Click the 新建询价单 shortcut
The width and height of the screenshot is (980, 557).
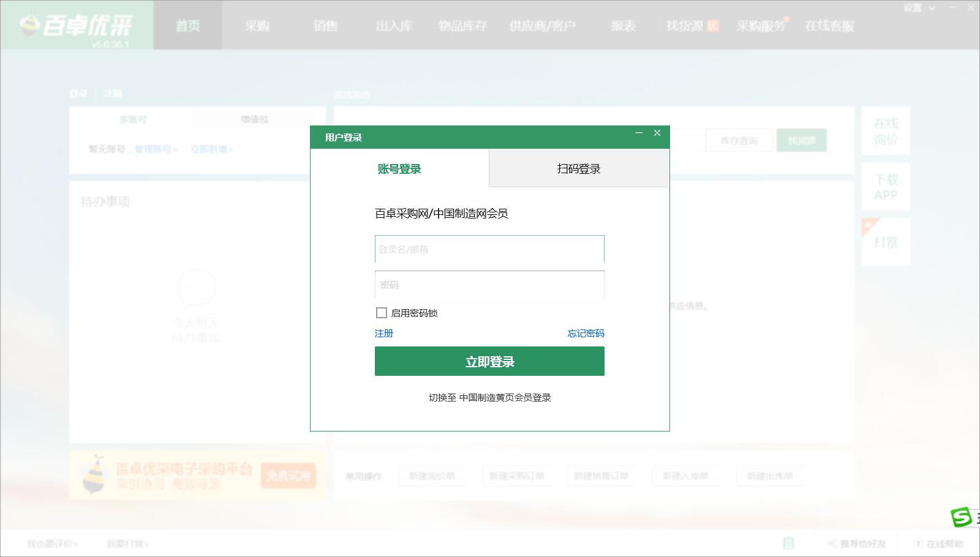(432, 476)
